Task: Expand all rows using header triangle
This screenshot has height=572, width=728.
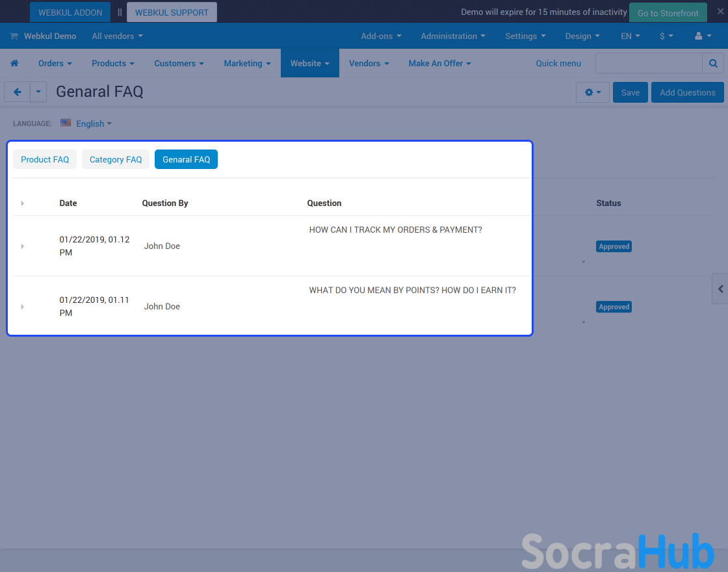Action: [23, 203]
